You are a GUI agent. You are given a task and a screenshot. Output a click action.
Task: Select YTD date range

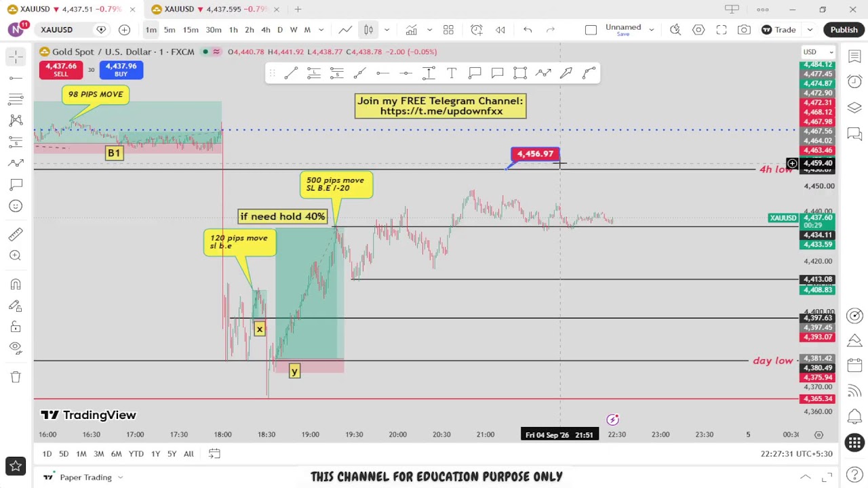[136, 454]
